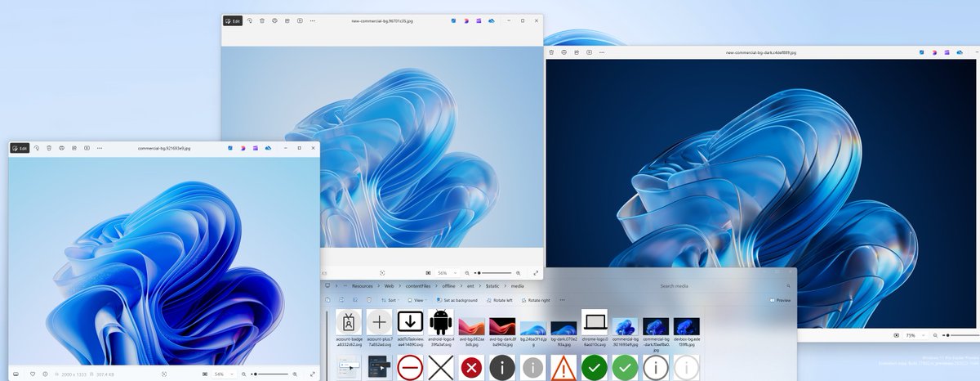
Task: Rotate image in new-commercial-bg.96701c35.jpg window
Action: point(250,20)
